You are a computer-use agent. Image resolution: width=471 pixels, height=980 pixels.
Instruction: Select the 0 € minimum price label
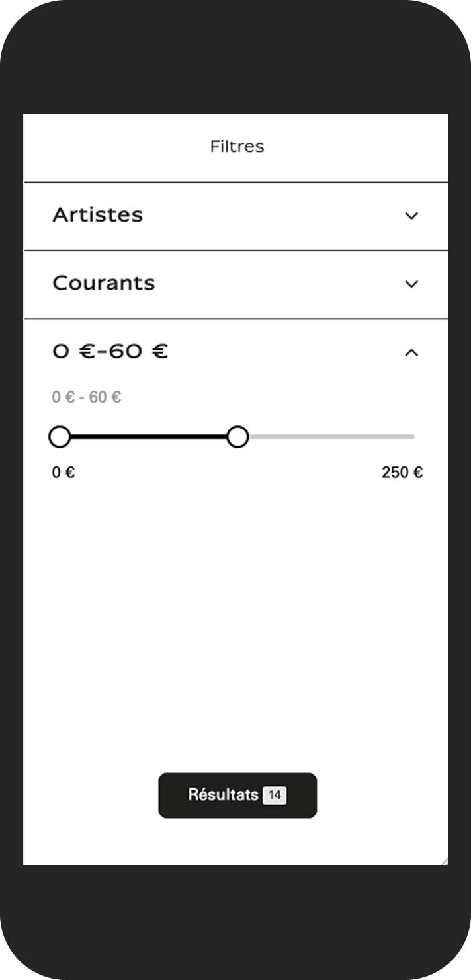(x=64, y=472)
